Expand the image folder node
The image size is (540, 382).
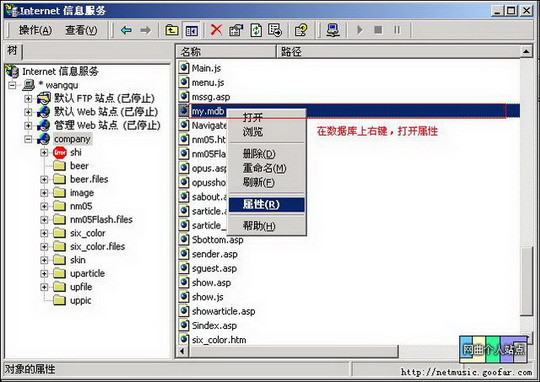(44, 193)
